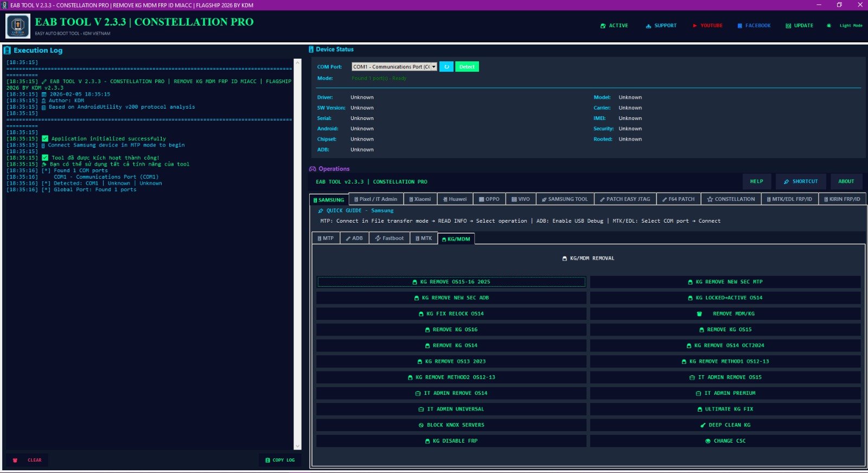Open the CONSTELLATION tab

click(731, 199)
